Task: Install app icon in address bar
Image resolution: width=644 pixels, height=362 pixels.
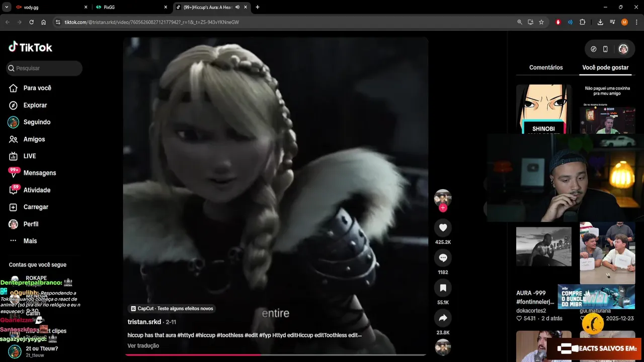Action: point(530,22)
